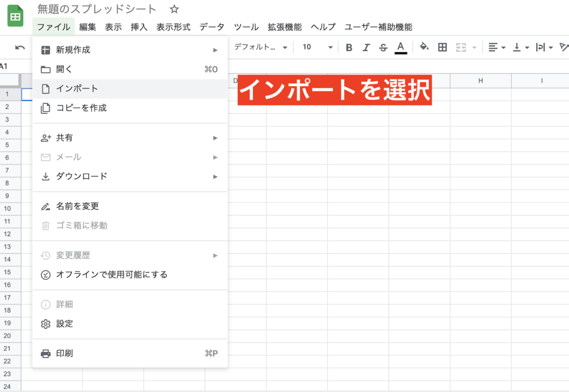Click the undo arrow icon
The image size is (569, 392).
pyautogui.click(x=20, y=47)
